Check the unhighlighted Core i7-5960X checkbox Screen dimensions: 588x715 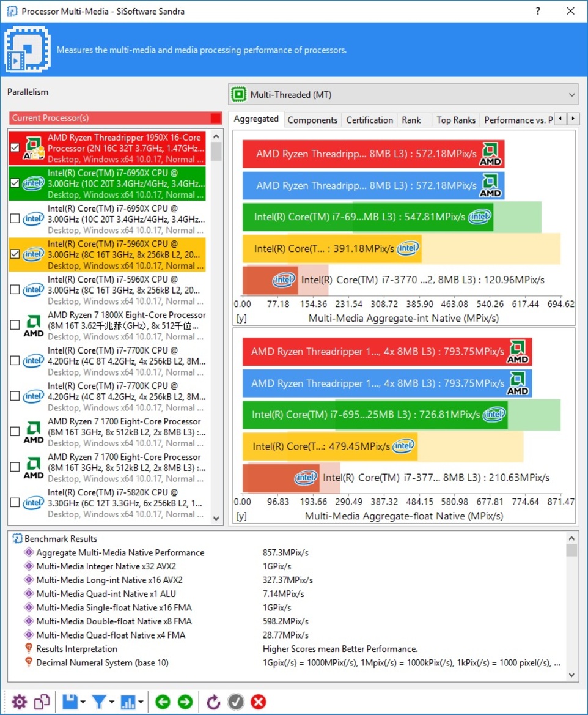coord(15,290)
